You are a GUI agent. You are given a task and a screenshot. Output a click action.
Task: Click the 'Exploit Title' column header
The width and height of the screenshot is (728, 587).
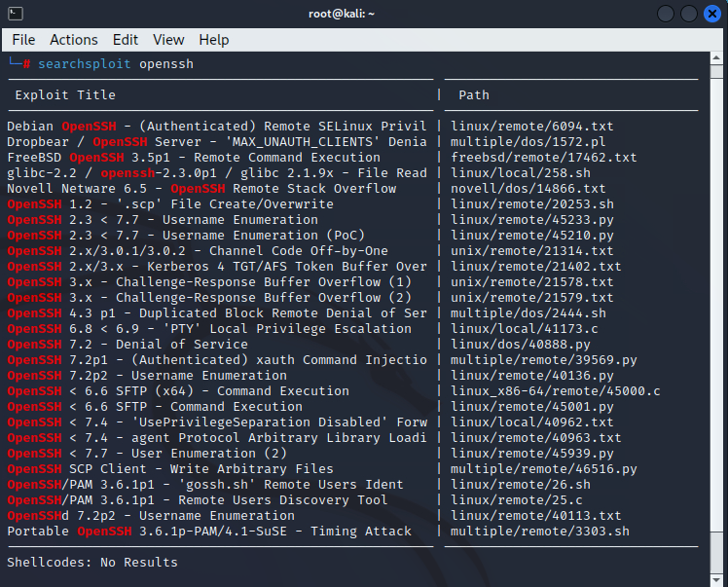[x=65, y=94]
